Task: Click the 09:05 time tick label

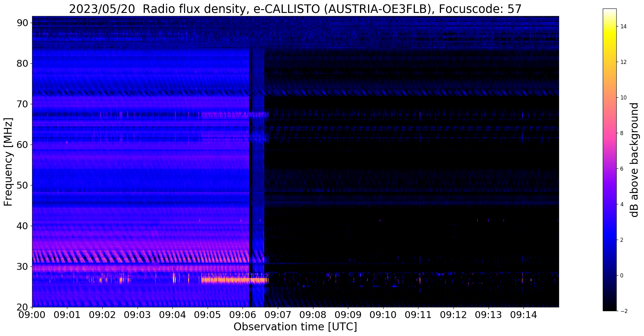Action: click(x=208, y=315)
